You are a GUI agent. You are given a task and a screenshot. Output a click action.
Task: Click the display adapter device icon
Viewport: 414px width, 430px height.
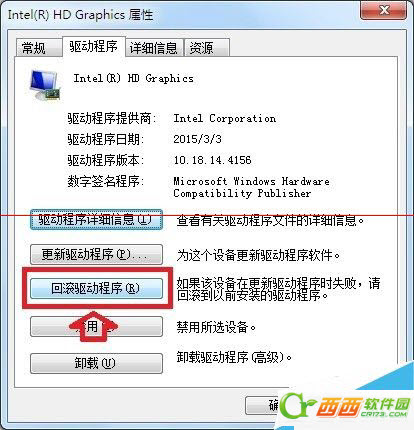(x=45, y=85)
